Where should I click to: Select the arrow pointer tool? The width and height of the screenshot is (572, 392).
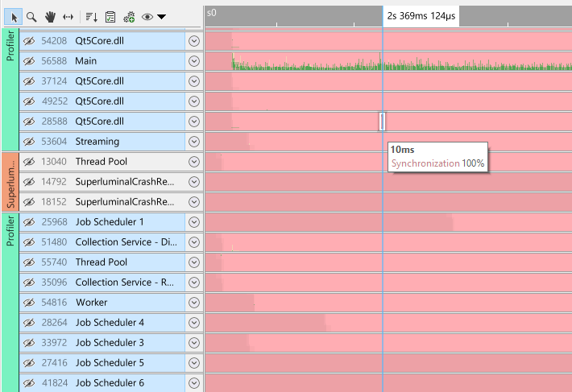14,16
